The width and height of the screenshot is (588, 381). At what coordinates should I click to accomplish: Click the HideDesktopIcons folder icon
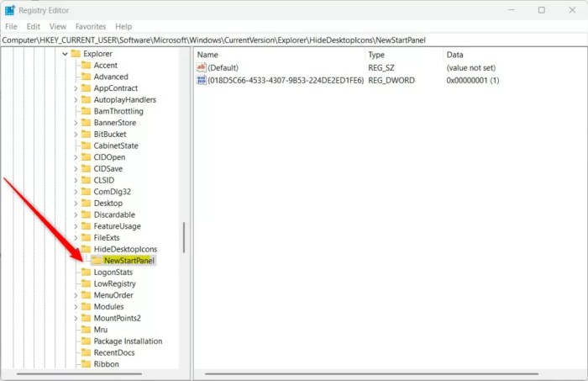87,249
